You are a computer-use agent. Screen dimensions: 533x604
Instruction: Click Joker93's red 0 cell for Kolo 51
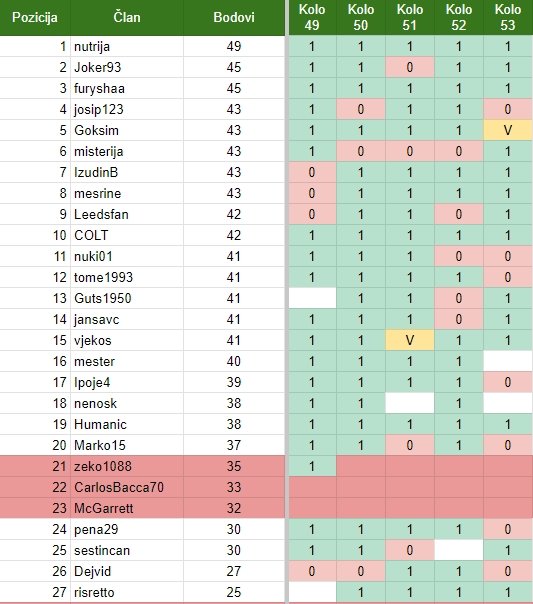[x=410, y=67]
